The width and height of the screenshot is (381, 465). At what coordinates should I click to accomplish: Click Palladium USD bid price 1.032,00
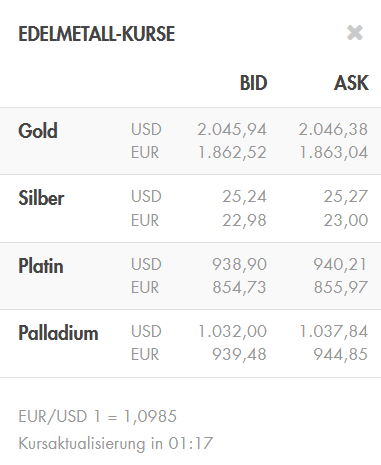point(232,331)
